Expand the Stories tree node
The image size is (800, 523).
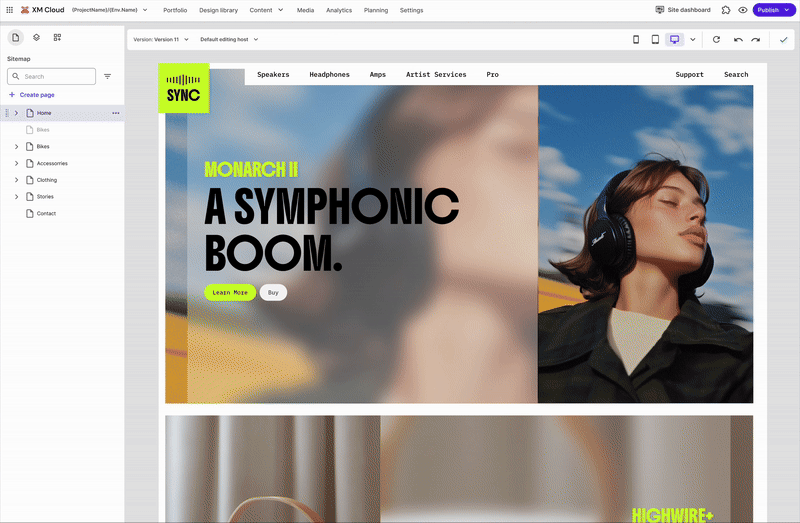(16, 196)
